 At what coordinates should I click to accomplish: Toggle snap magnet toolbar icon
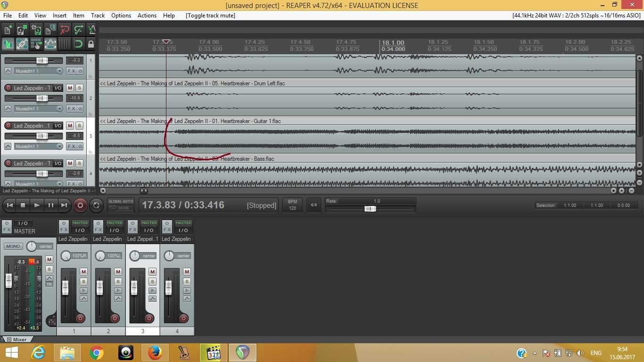(78, 44)
